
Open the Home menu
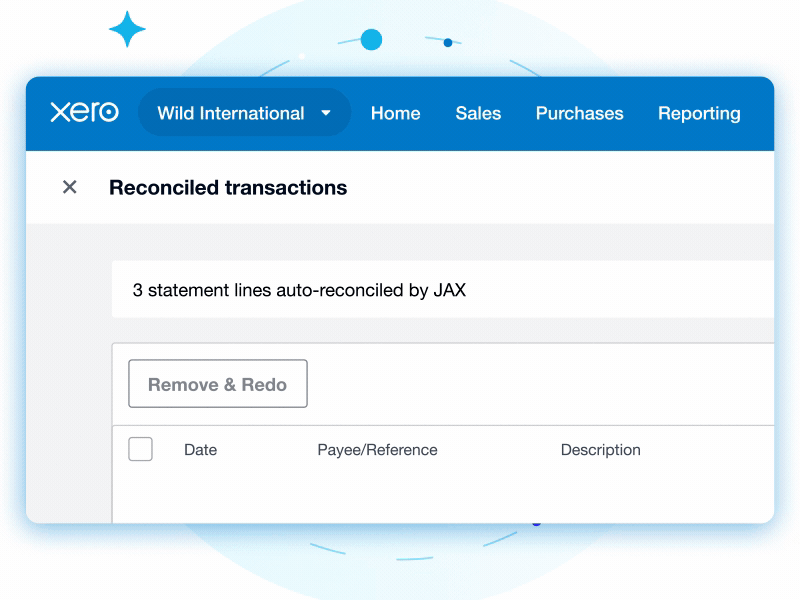click(x=395, y=113)
